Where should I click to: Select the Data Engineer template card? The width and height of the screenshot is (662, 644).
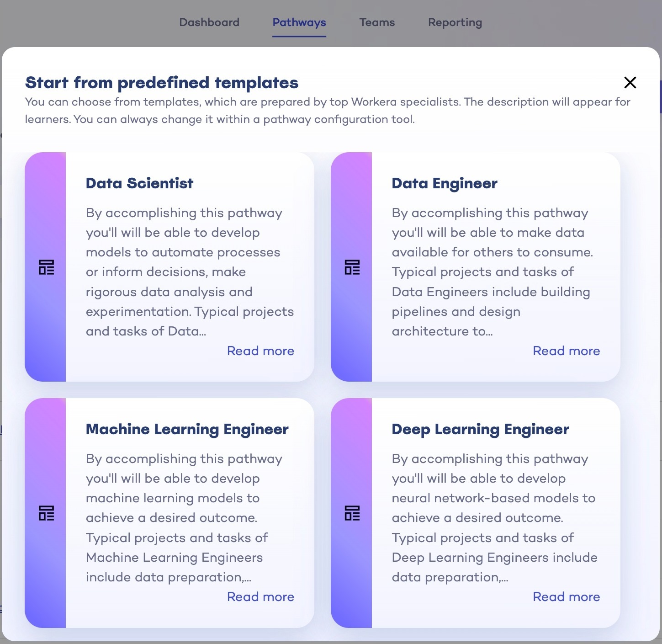pyautogui.click(x=475, y=266)
